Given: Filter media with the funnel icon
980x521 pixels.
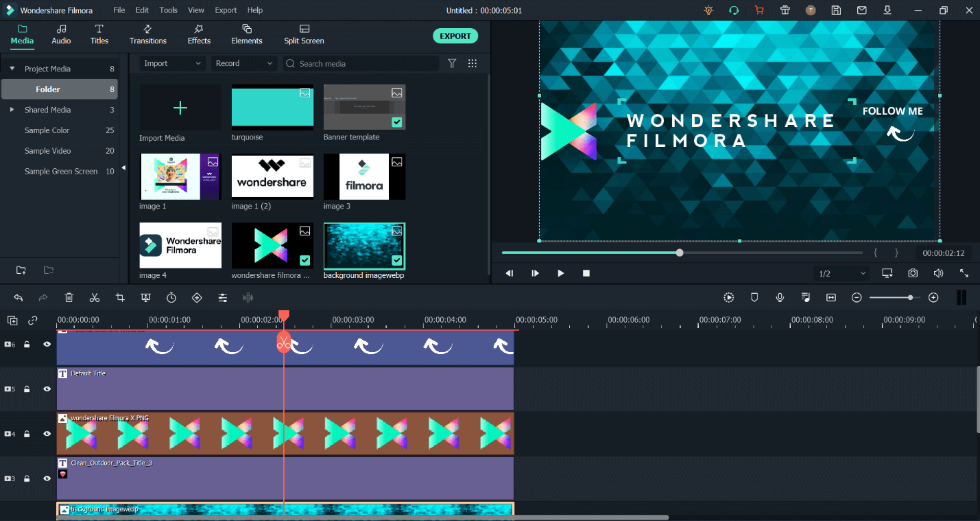Looking at the screenshot, I should 452,63.
